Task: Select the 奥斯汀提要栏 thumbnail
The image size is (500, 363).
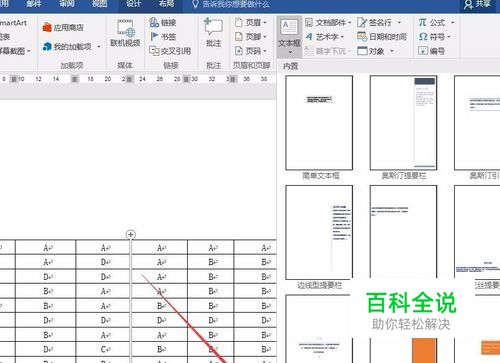Action: [403, 123]
